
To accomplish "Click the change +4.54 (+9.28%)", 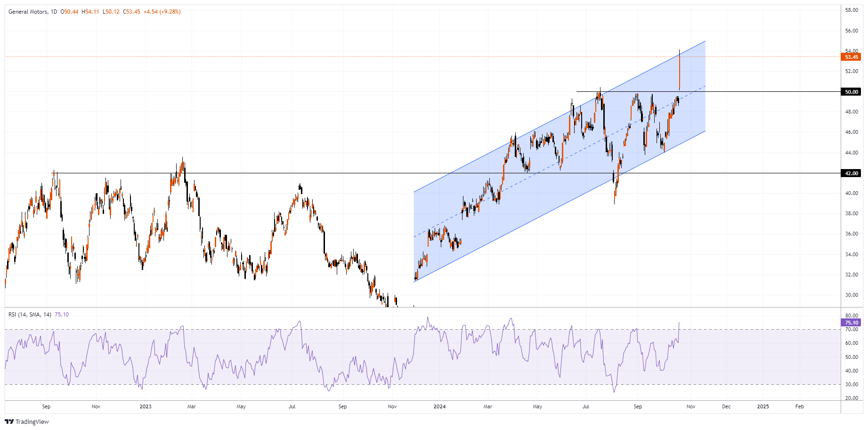I will tap(162, 12).
